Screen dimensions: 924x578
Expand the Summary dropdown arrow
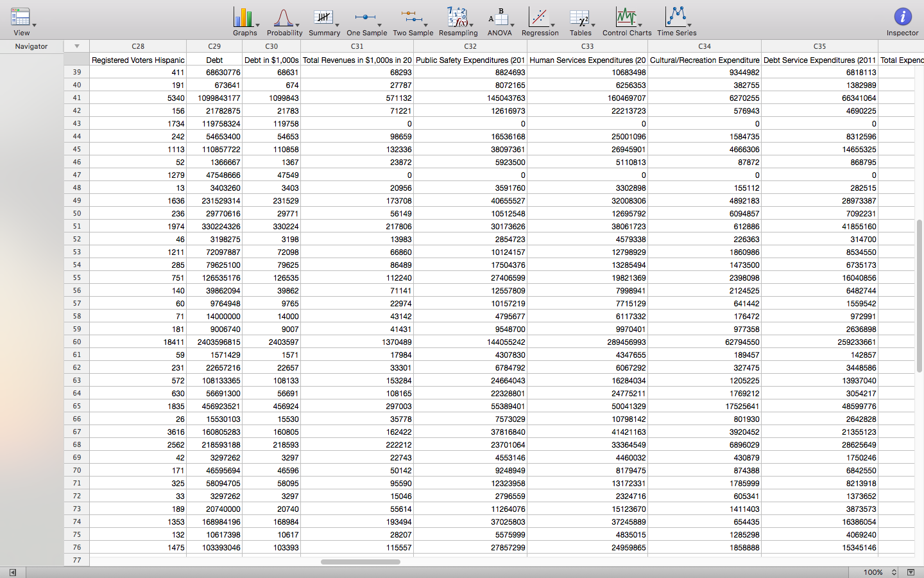[338, 26]
